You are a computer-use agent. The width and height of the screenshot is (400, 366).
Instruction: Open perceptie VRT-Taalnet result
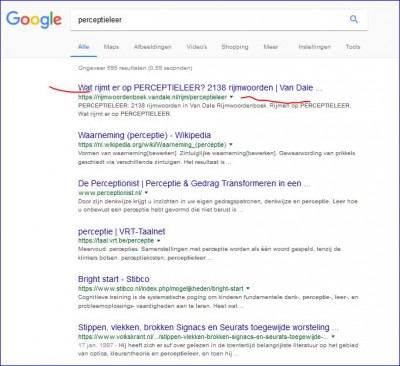click(122, 232)
